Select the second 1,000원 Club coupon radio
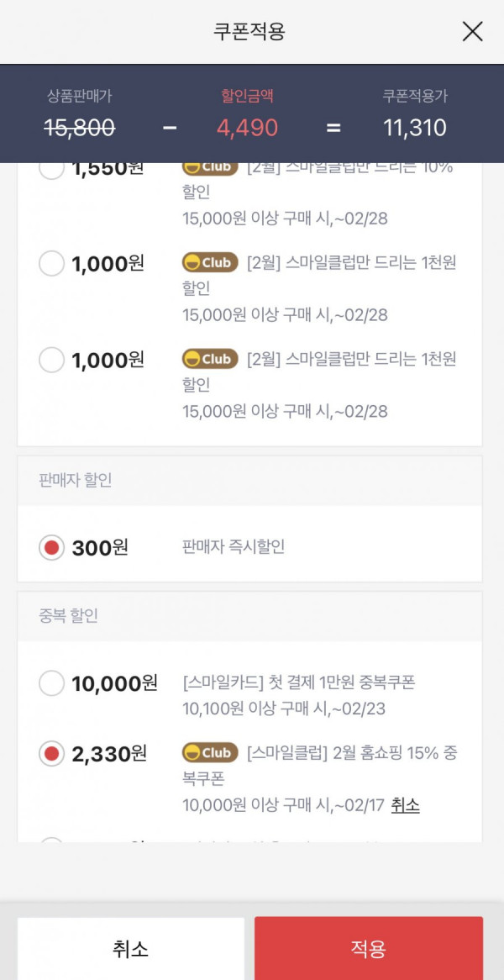The height and width of the screenshot is (980, 504). 51,360
